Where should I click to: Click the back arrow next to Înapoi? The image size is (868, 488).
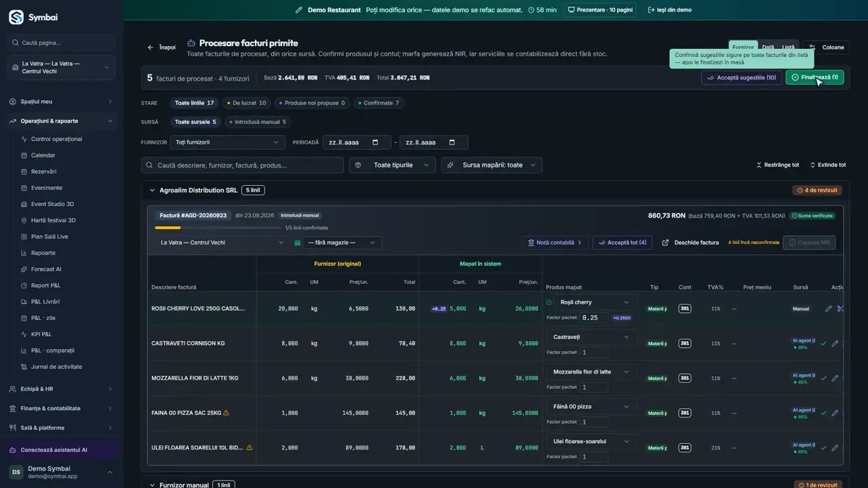pyautogui.click(x=151, y=47)
